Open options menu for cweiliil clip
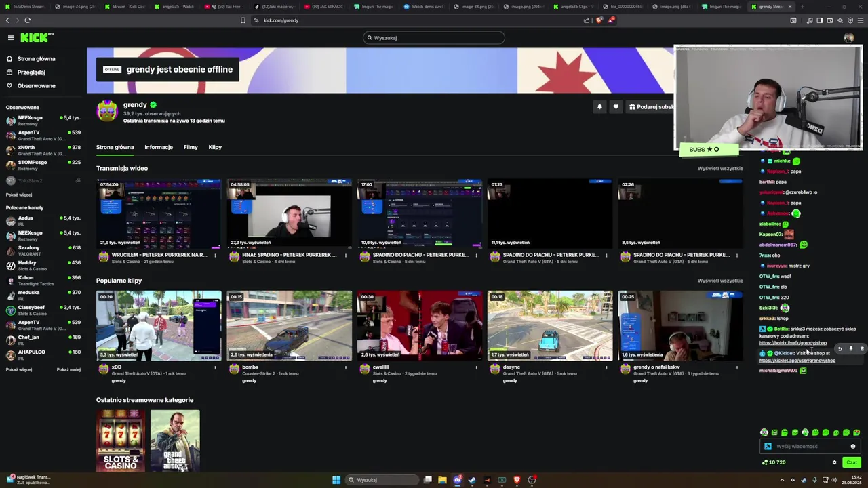Screen dimensions: 868x488 click(x=476, y=368)
